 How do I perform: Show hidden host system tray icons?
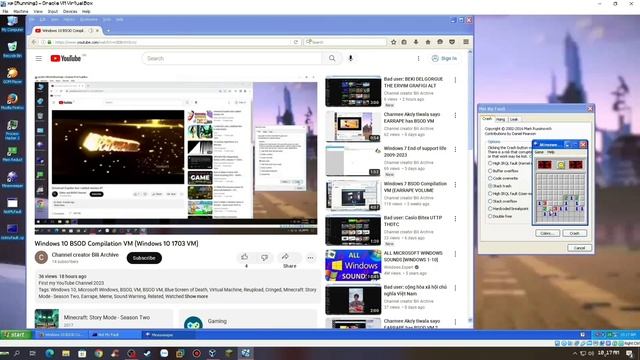[575, 353]
